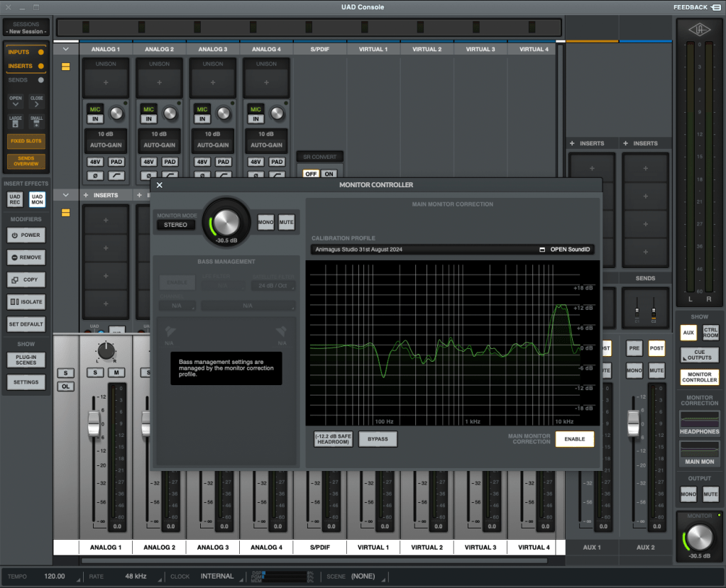Click the Isolate modifier button
This screenshot has width=726, height=588.
coord(26,302)
